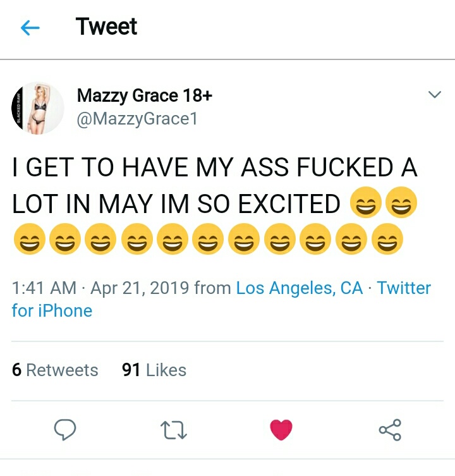Viewport: 455px width, 476px height.
Task: Click the tweet's first line of text
Action: (215, 169)
